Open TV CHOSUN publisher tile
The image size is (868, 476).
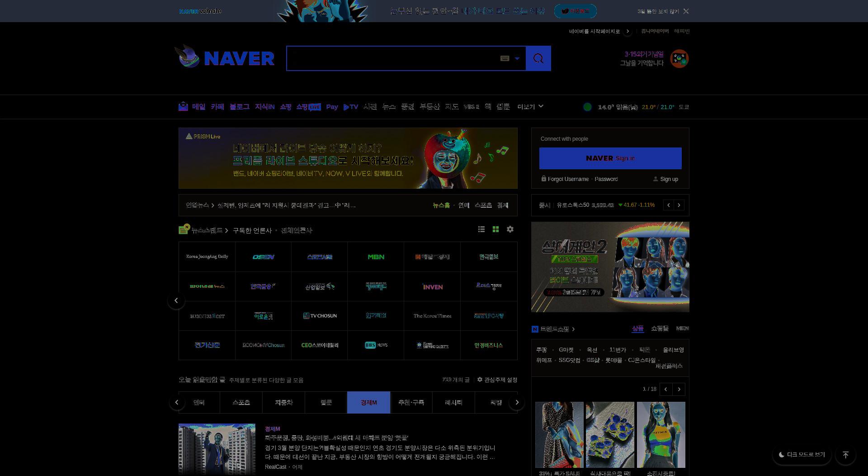(x=320, y=316)
